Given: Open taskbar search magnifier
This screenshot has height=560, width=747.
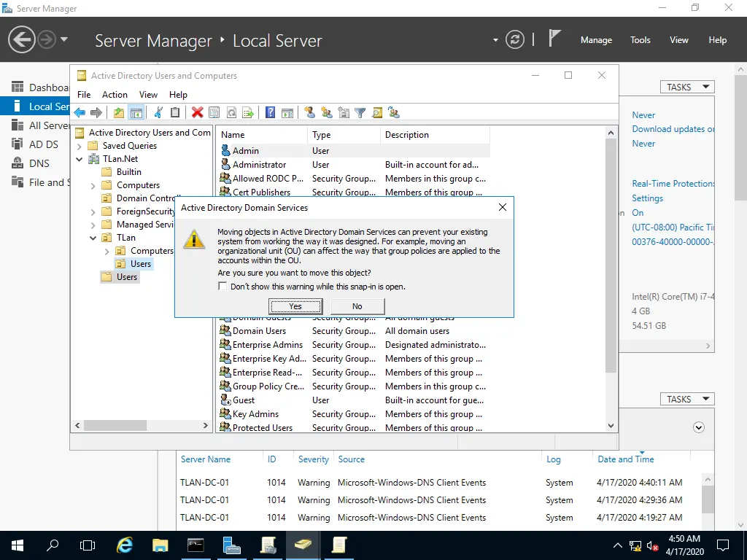Looking at the screenshot, I should tap(53, 545).
